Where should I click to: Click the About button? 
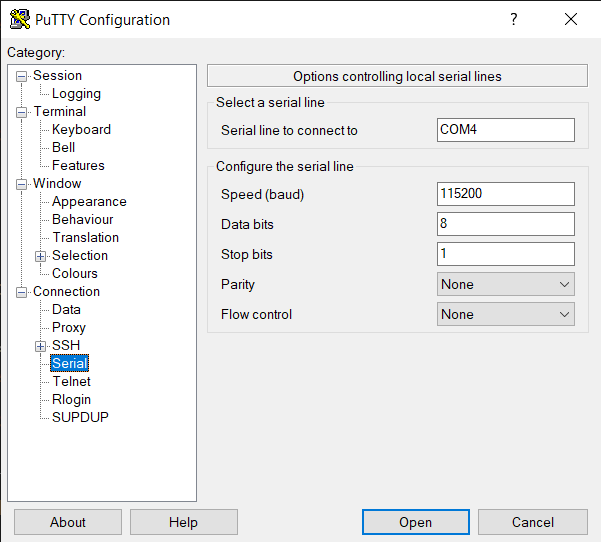(x=68, y=522)
